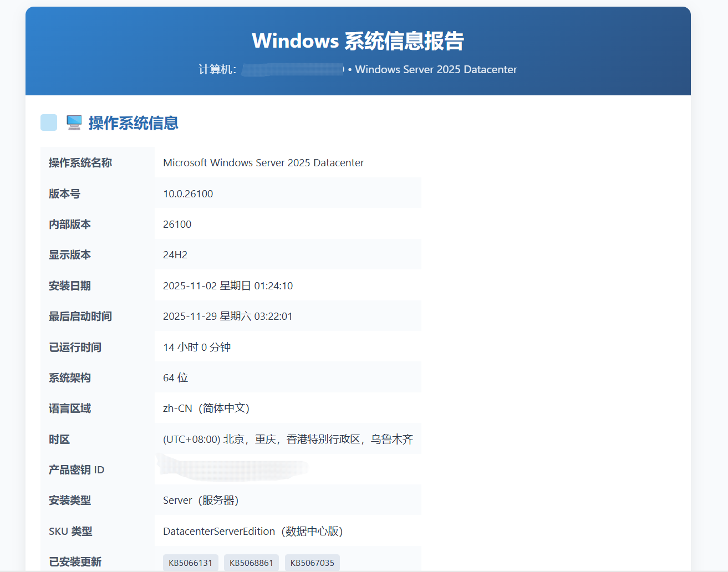Viewport: 728px width, 572px height.
Task: Click the SKU 类型 row label
Action: point(70,531)
